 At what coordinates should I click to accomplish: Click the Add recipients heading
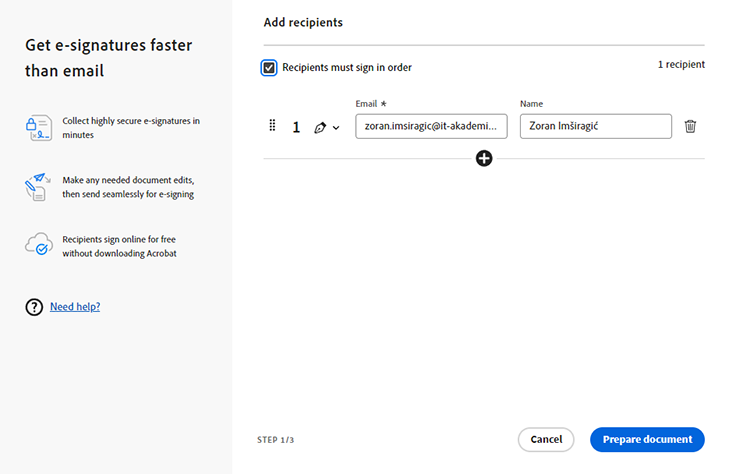pos(303,22)
